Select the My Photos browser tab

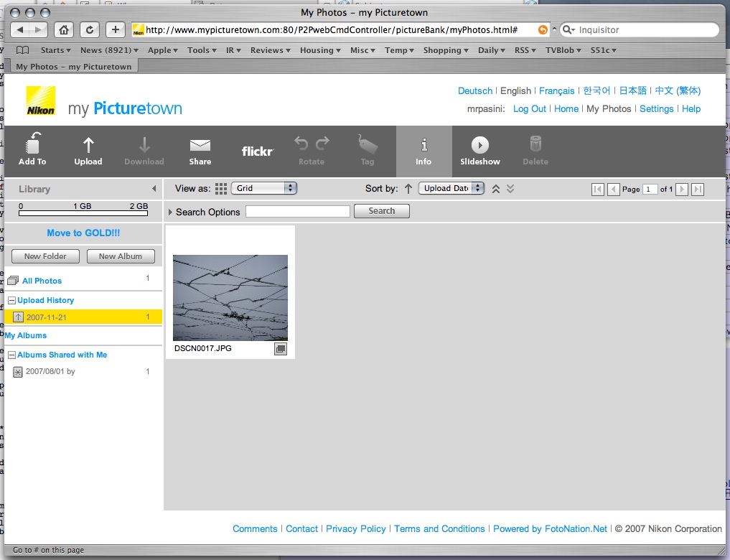click(x=74, y=67)
